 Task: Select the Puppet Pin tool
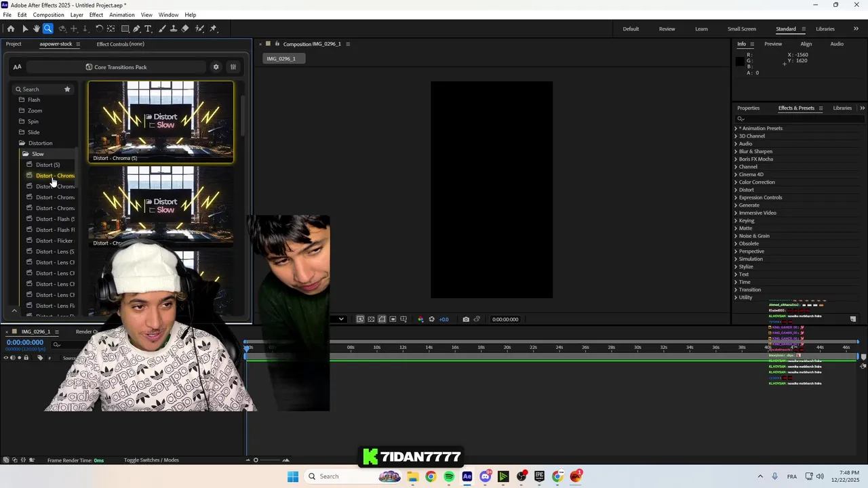(213, 28)
